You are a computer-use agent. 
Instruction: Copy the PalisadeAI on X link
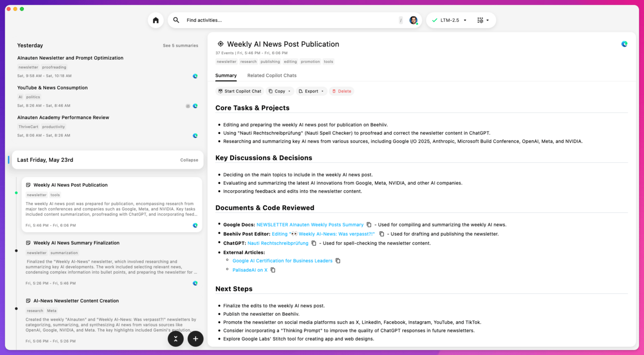273,270
